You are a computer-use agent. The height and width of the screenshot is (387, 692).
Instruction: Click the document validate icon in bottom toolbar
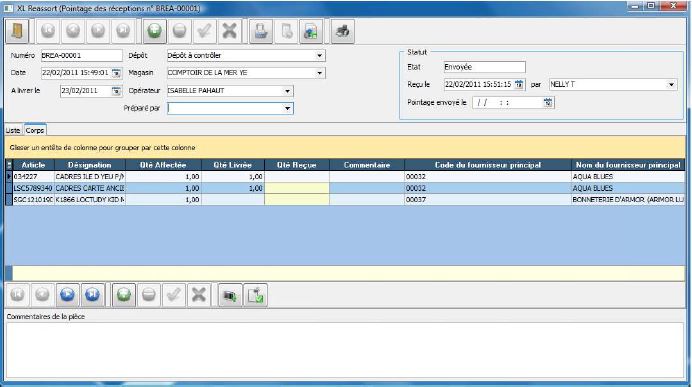pos(256,295)
